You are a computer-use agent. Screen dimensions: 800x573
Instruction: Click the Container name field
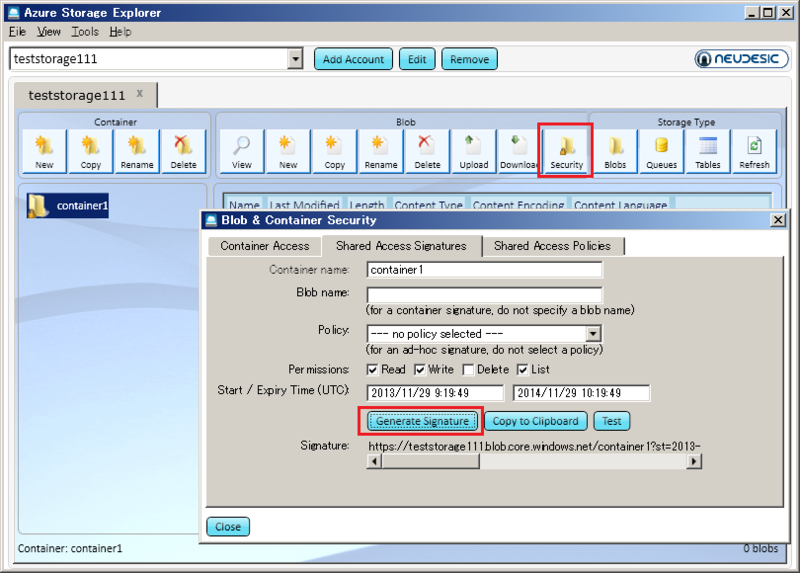[x=484, y=270]
